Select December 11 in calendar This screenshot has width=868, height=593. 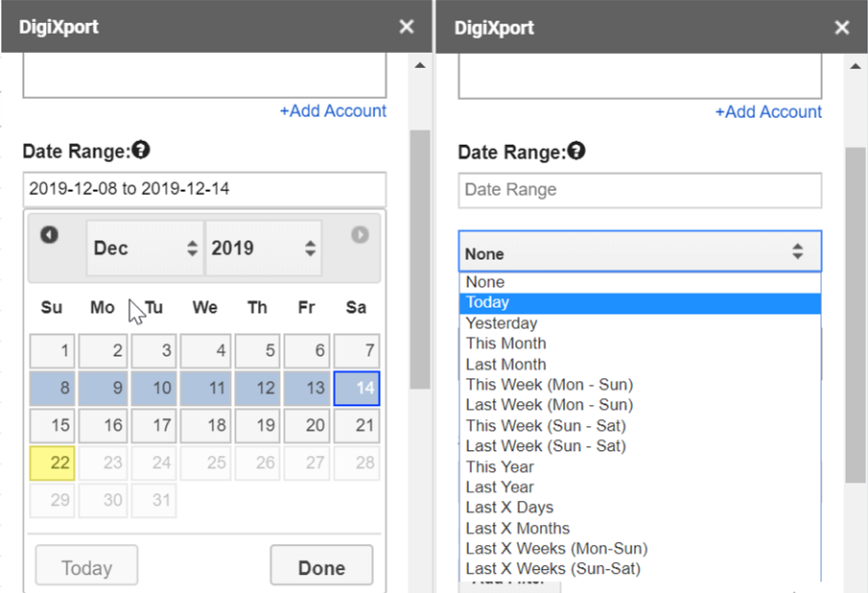(205, 388)
